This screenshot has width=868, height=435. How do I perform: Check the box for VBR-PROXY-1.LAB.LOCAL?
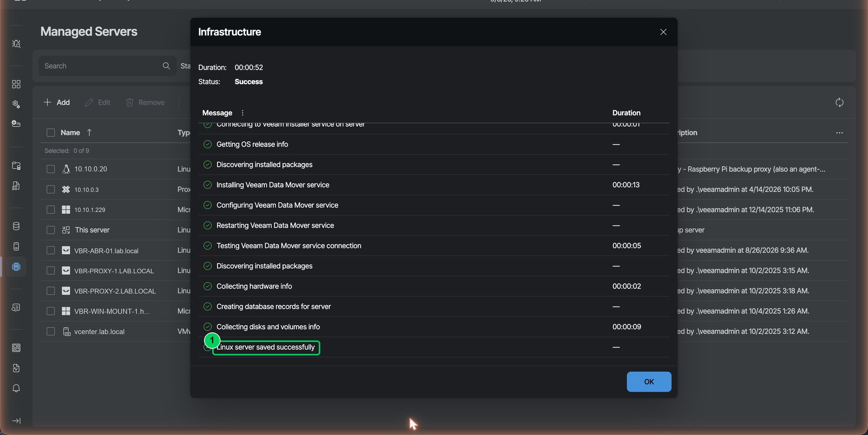[51, 271]
